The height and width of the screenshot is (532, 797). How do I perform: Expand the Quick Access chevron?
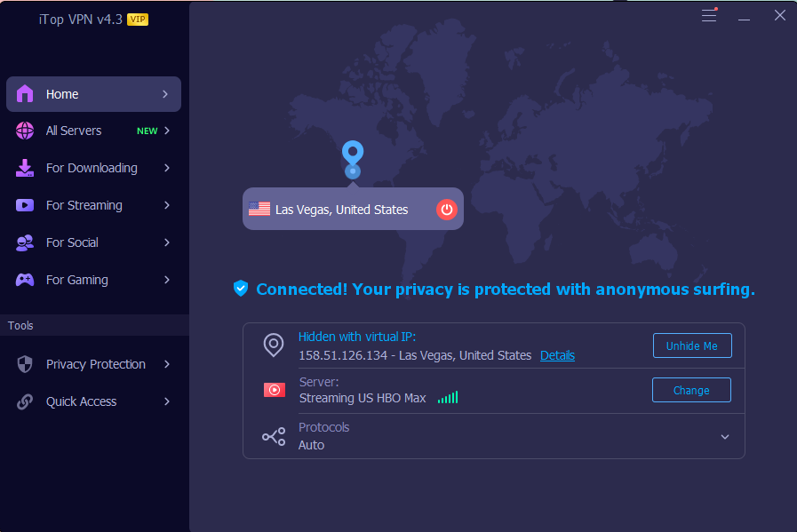tap(167, 401)
